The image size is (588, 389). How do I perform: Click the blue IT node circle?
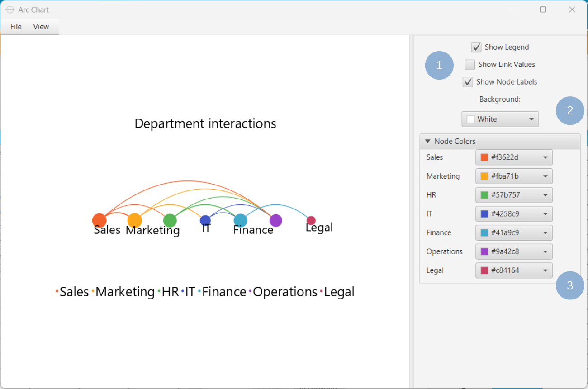[x=205, y=220]
